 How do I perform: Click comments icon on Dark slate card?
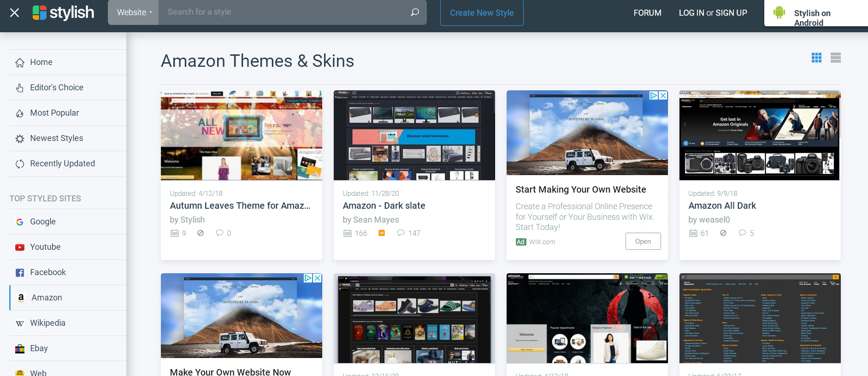[x=401, y=233]
